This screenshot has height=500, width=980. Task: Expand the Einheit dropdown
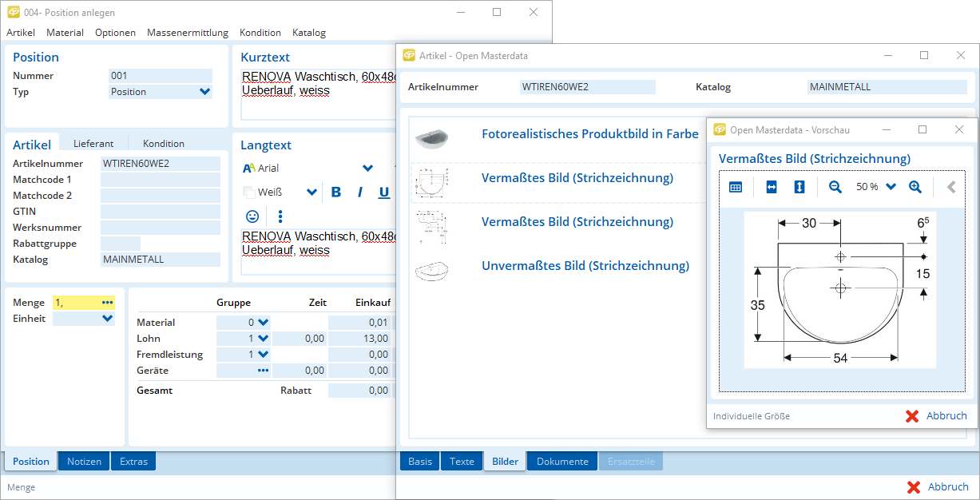(108, 319)
